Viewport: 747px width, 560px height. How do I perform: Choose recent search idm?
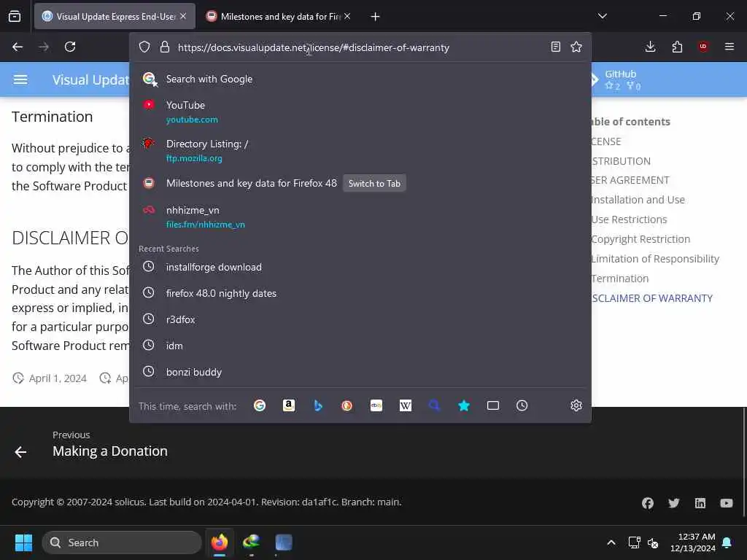[360, 346]
